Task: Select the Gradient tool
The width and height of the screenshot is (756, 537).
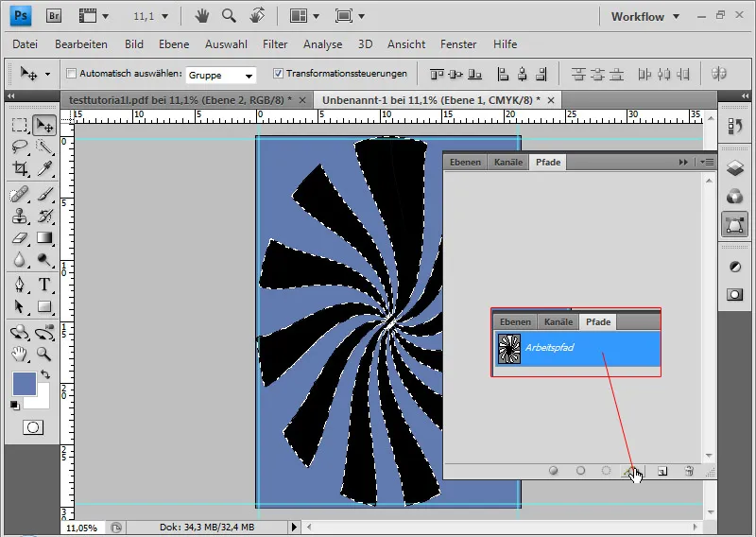Action: coord(44,237)
